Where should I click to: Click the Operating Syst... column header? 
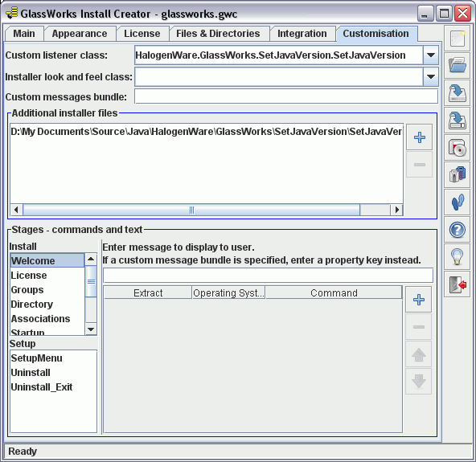tap(228, 292)
